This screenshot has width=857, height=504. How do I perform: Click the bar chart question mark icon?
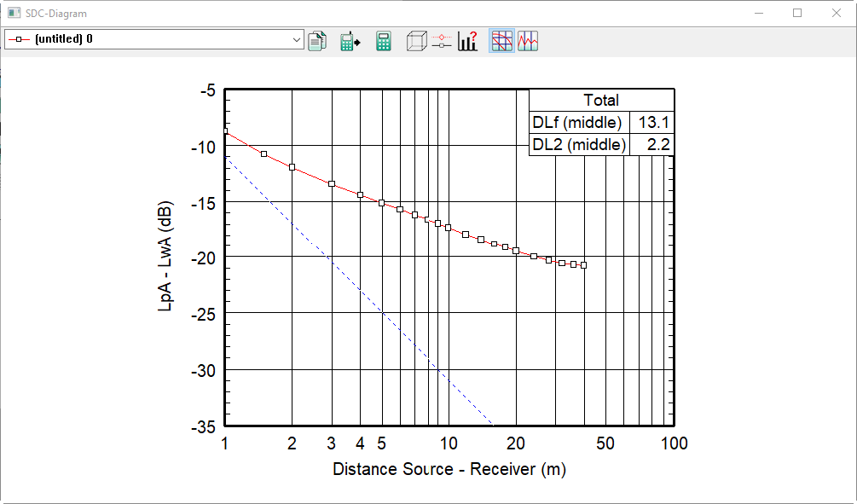(468, 41)
